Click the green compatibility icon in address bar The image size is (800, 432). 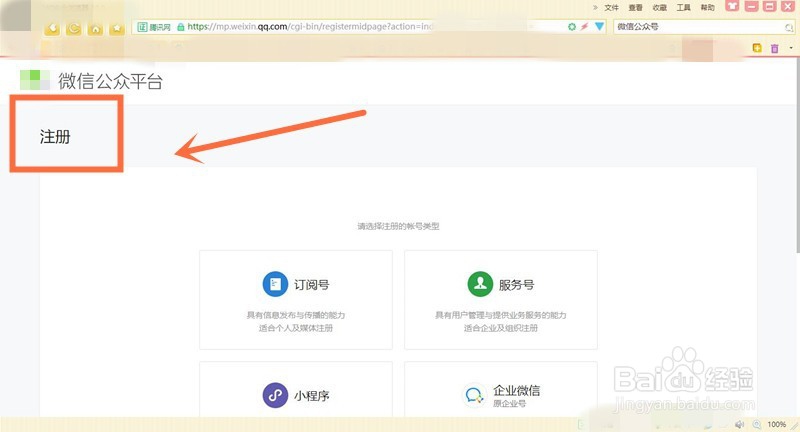pos(572,27)
